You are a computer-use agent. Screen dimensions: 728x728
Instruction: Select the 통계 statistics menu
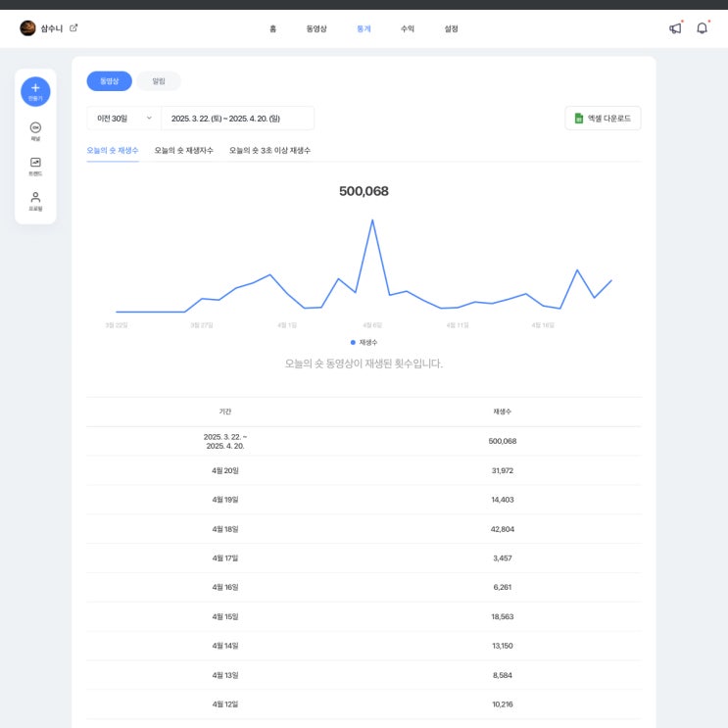coord(364,28)
